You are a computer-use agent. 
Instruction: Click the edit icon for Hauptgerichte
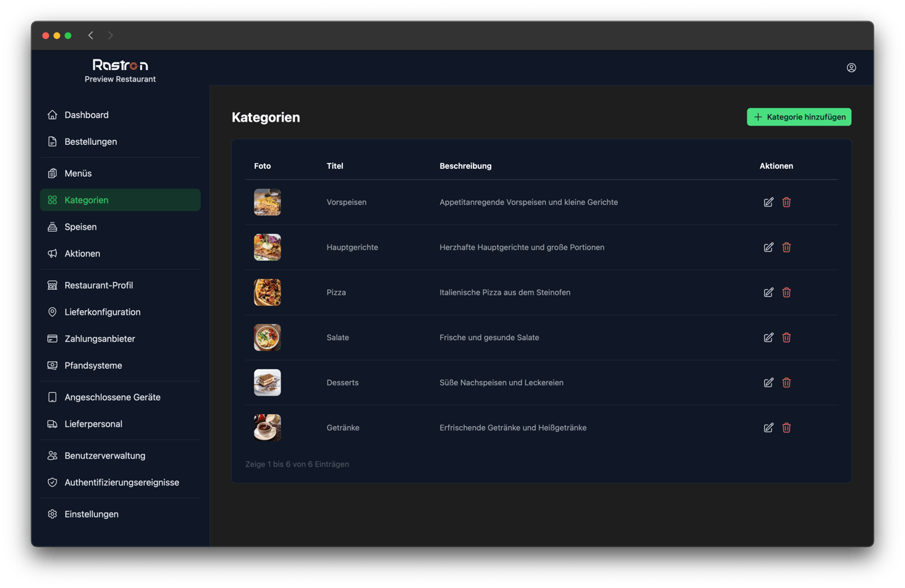point(769,247)
